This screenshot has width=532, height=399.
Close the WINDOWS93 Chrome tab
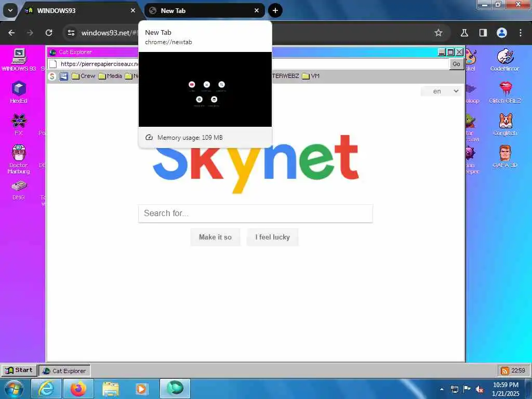[133, 10]
